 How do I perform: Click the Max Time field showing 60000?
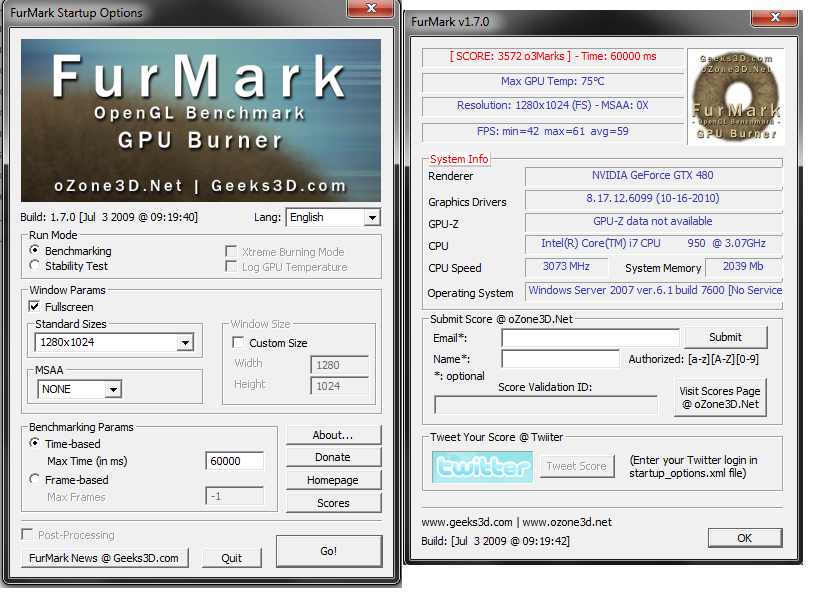pyautogui.click(x=235, y=461)
